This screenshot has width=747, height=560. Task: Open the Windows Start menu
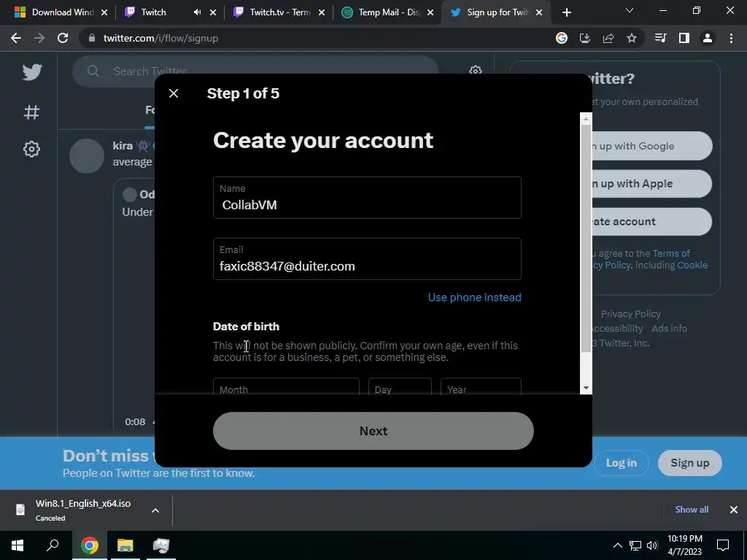coord(18,545)
